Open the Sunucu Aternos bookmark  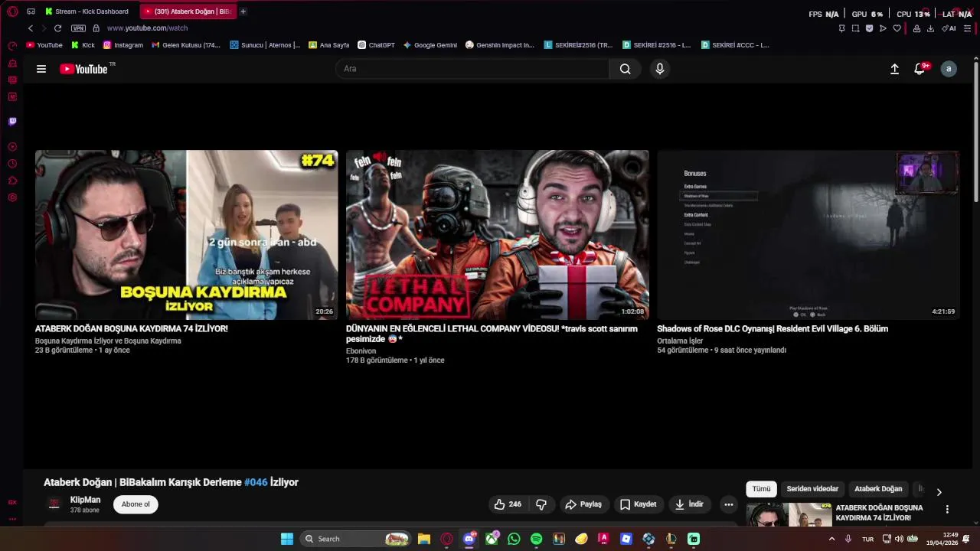265,45
